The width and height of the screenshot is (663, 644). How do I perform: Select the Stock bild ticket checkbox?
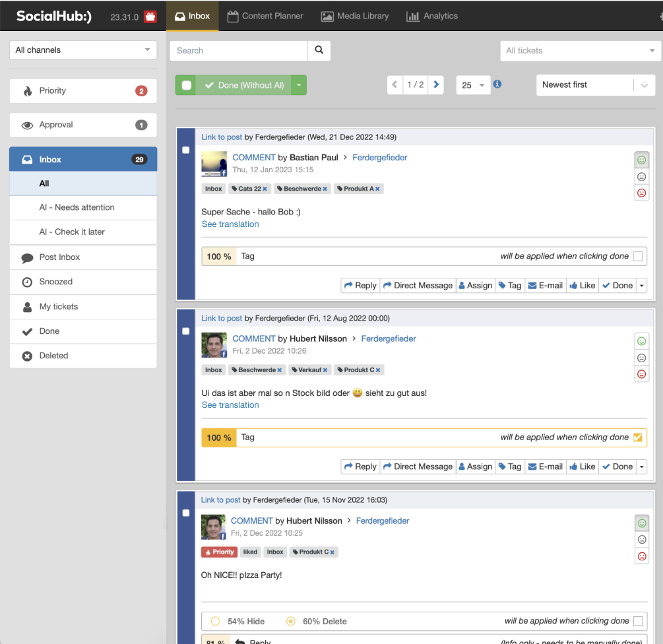click(185, 331)
